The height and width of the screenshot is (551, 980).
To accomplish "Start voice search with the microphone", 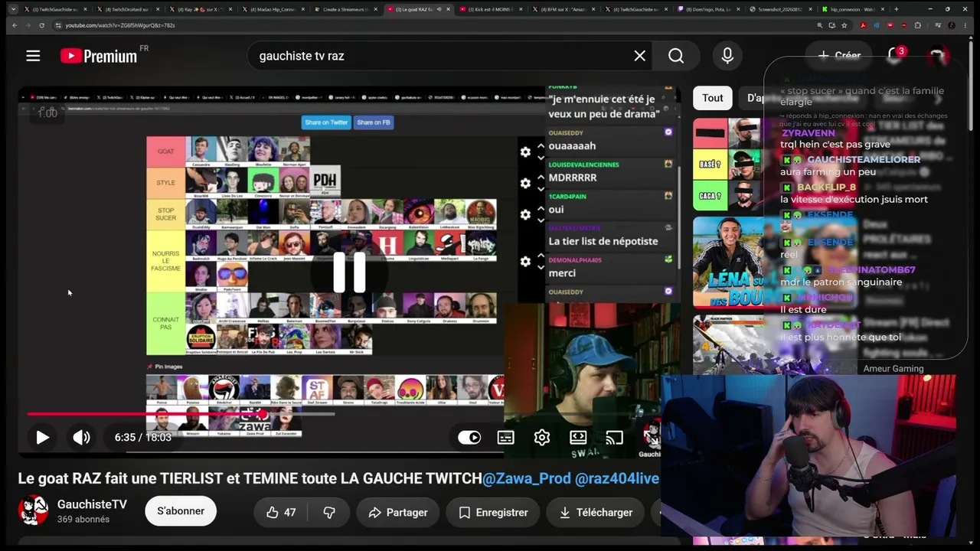I will click(727, 56).
